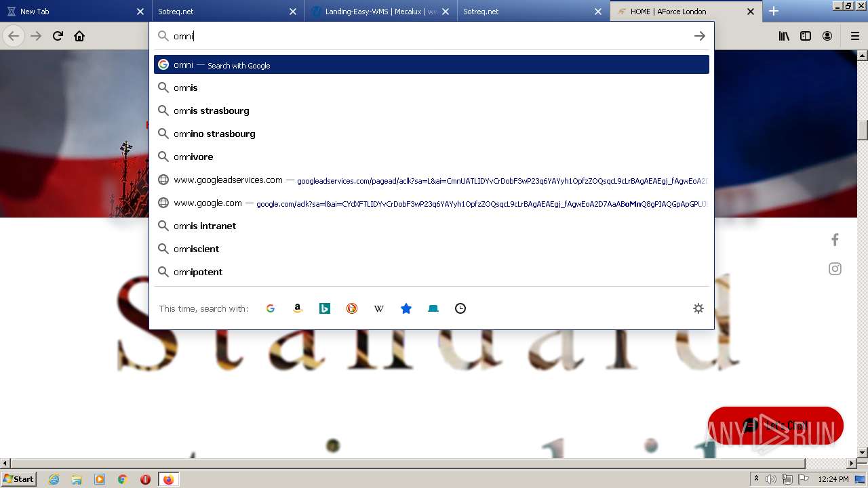Click the Back navigation arrow
The height and width of the screenshot is (488, 868).
[x=14, y=36]
